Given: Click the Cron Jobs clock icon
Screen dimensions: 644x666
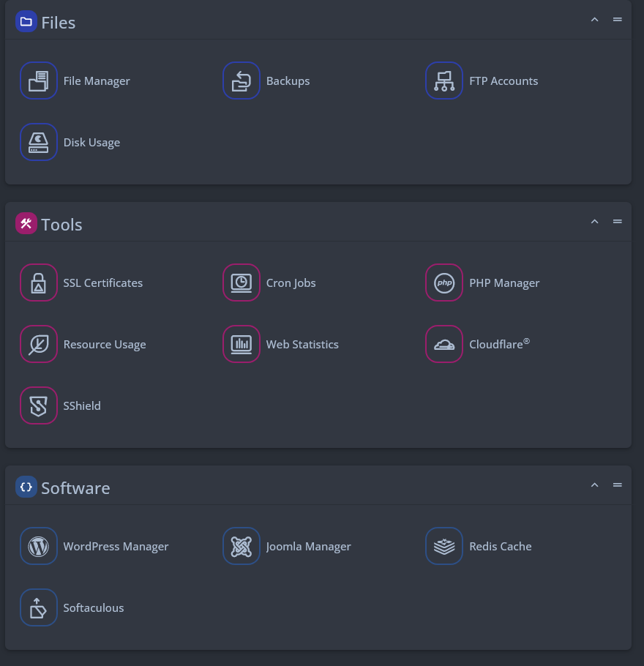Looking at the screenshot, I should point(241,283).
